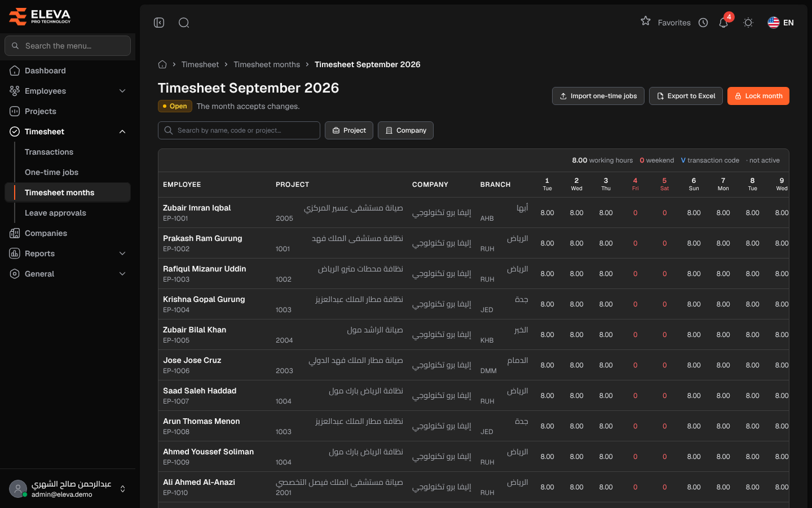
Task: Click the PROJECT column header
Action: click(x=292, y=185)
